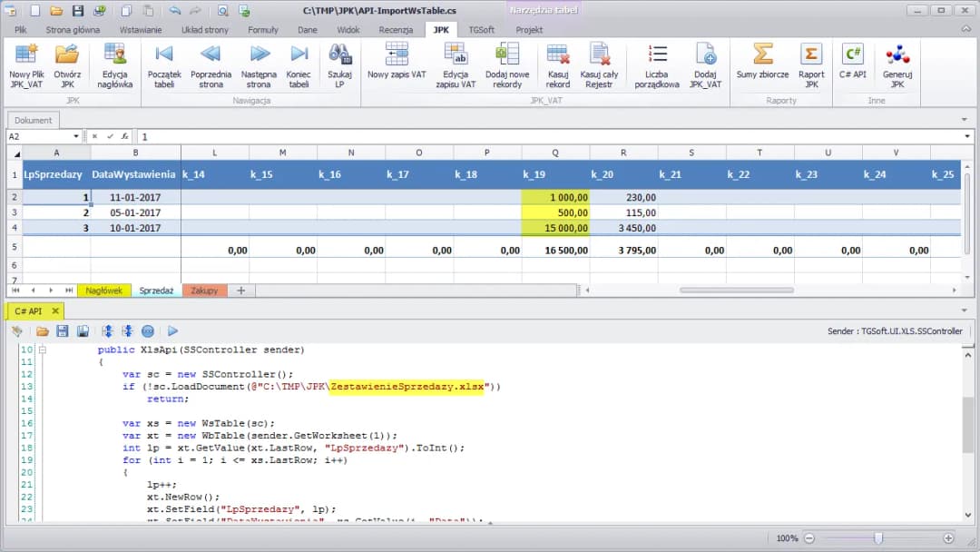
Task: Open a JPK file with Otwórz JPK
Action: (x=67, y=64)
